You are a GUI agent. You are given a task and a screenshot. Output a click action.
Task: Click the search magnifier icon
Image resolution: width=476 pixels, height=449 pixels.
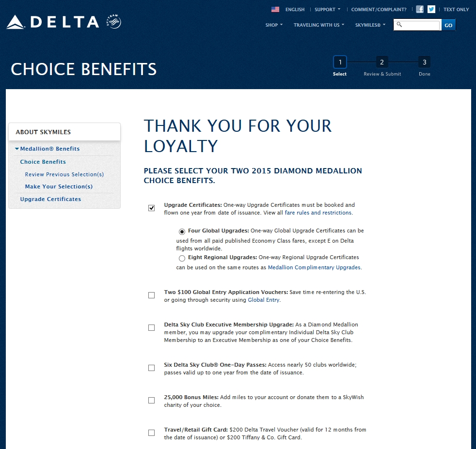point(399,25)
